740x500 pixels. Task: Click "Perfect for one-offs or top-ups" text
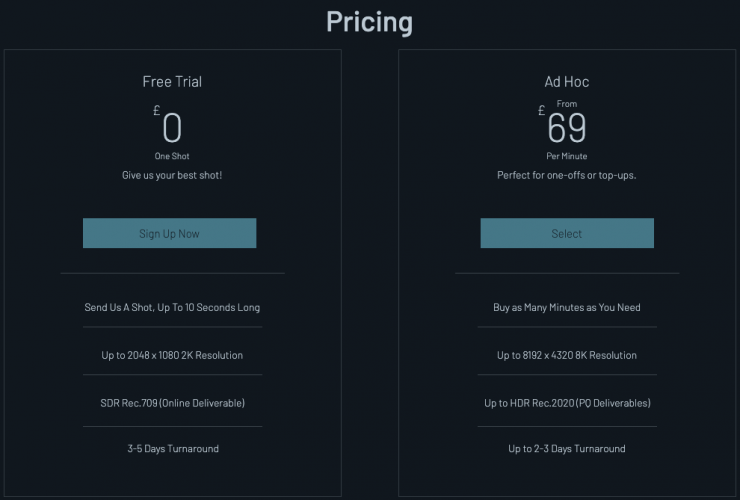tap(567, 175)
